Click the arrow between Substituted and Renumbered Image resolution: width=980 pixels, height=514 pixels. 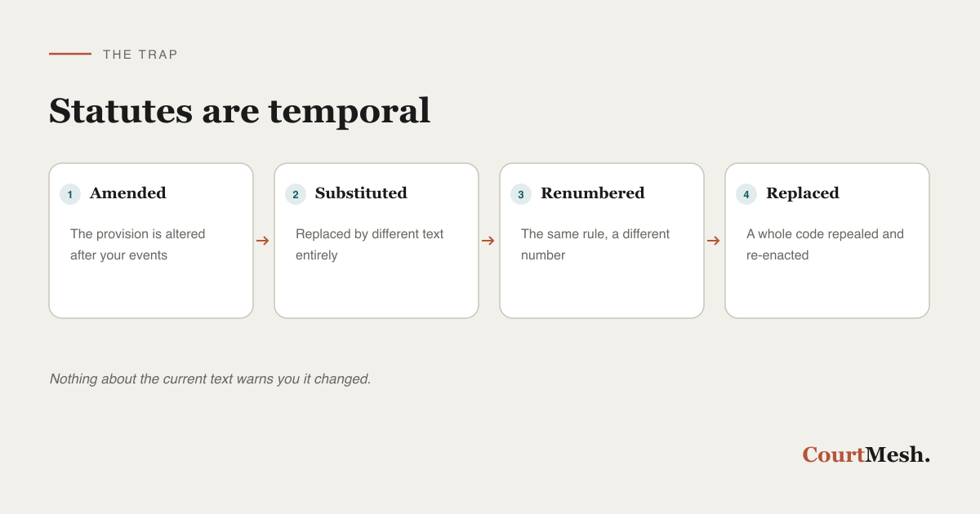[488, 241]
